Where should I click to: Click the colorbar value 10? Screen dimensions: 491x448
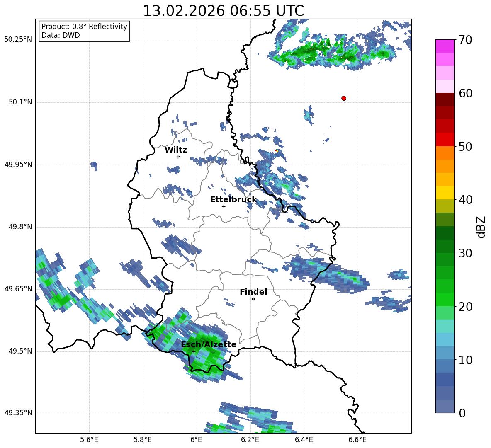tap(465, 360)
